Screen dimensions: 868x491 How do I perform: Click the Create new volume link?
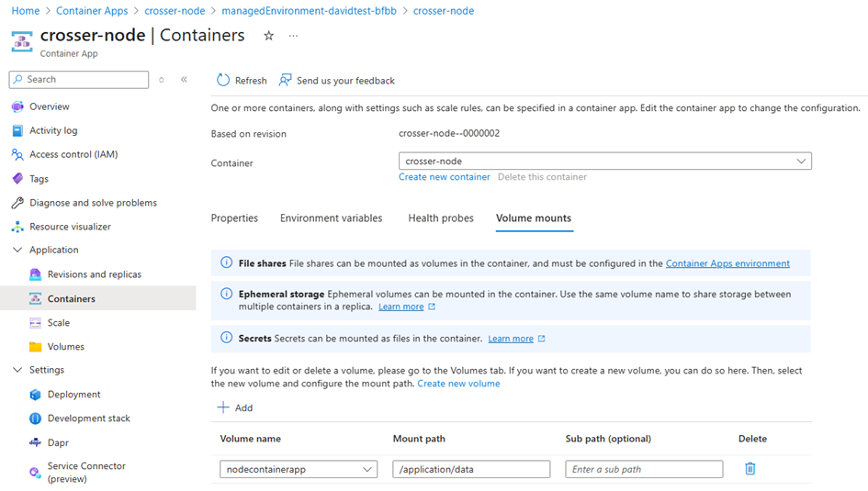458,384
